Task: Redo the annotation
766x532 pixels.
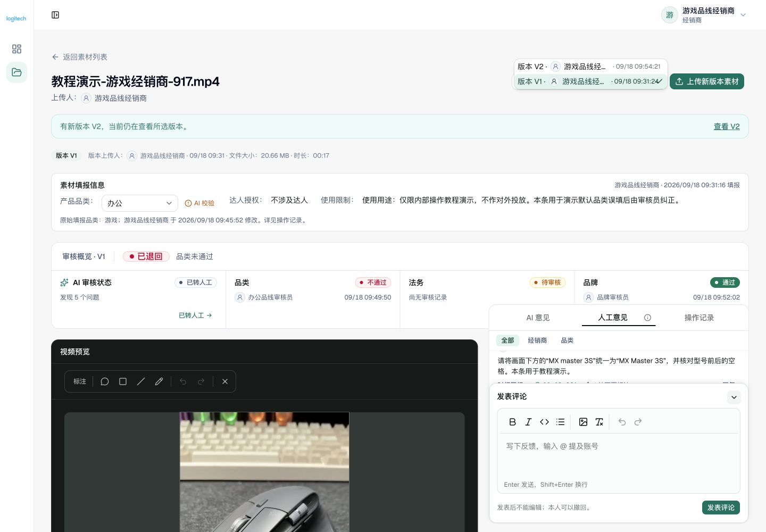Action: point(201,381)
